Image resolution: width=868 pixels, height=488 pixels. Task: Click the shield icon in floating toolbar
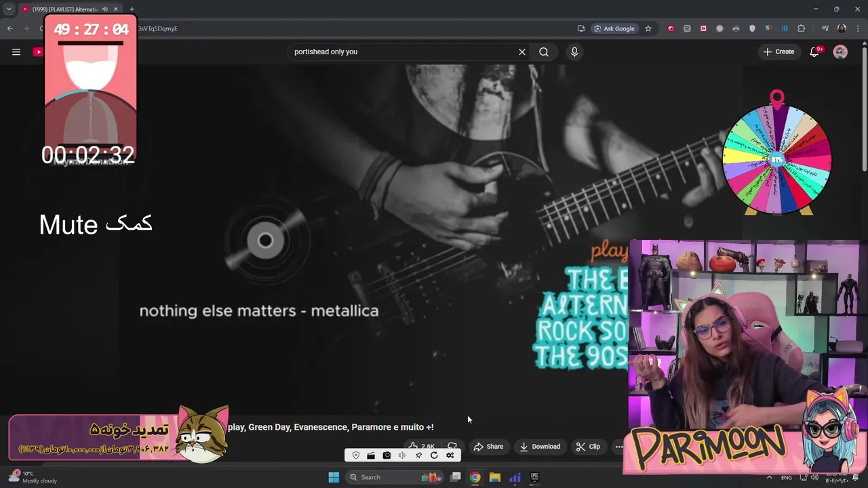point(355,455)
